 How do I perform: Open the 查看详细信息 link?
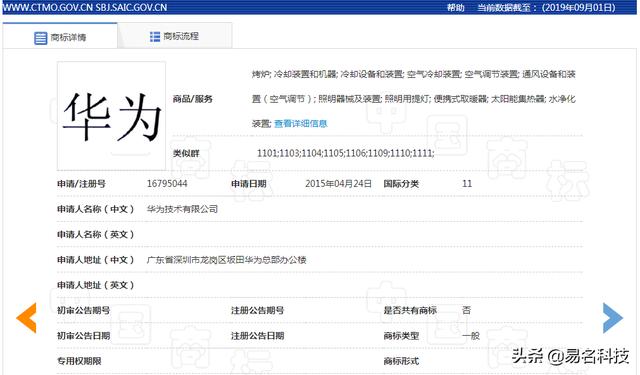tap(301, 124)
